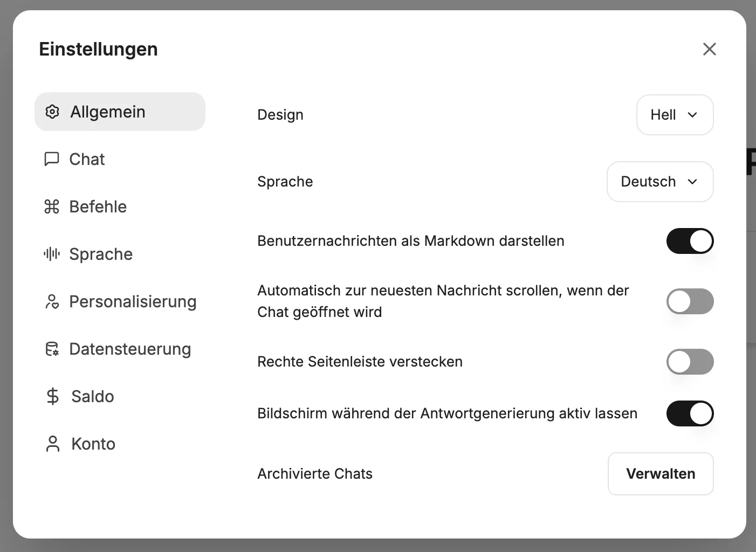Click the Konto user icon
756x552 pixels.
click(x=53, y=444)
